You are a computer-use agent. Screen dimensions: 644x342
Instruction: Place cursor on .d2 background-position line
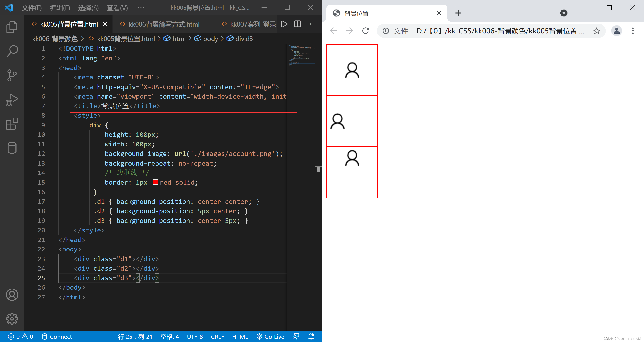171,211
